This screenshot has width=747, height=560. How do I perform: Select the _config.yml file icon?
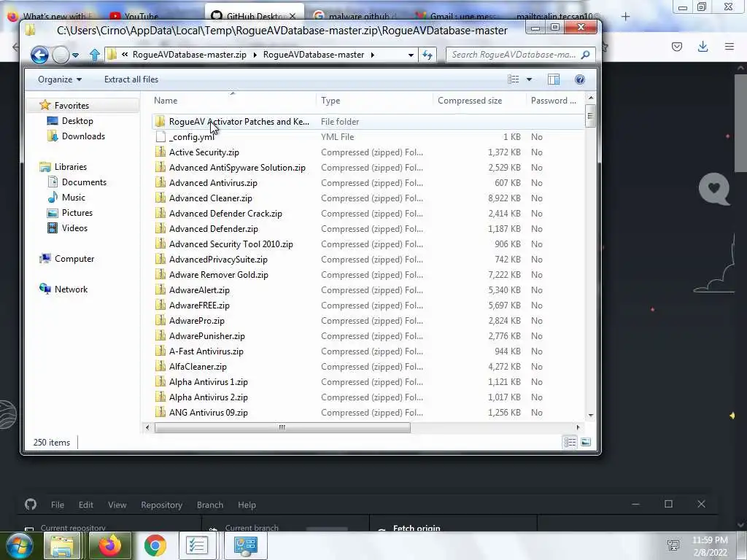tap(160, 136)
